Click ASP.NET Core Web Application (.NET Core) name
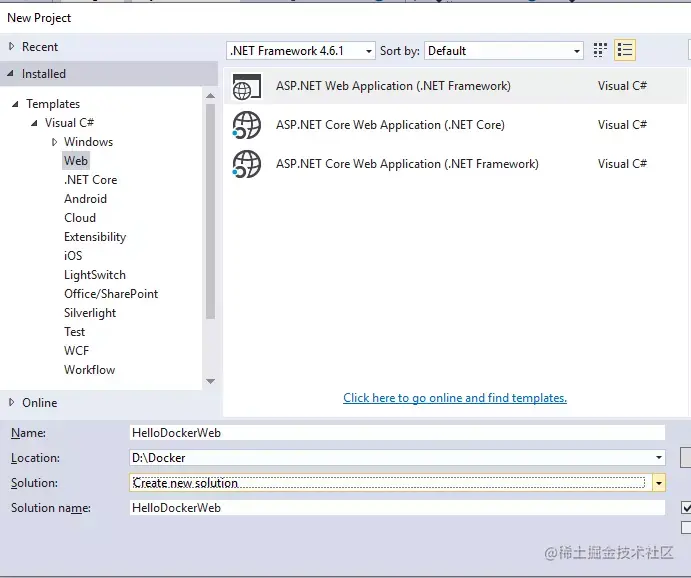 (390, 125)
